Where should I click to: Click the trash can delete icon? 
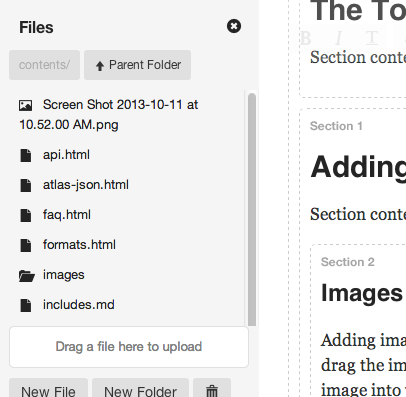tap(212, 391)
